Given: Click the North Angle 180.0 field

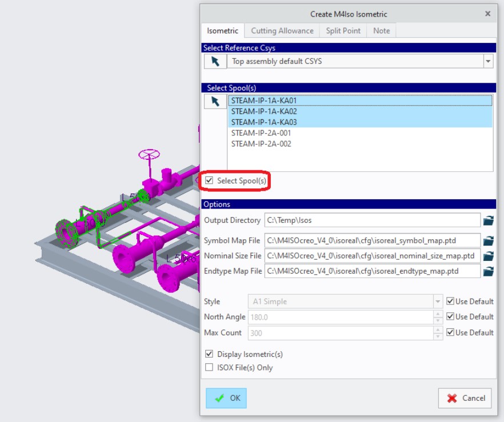Looking at the screenshot, I should click(x=341, y=317).
